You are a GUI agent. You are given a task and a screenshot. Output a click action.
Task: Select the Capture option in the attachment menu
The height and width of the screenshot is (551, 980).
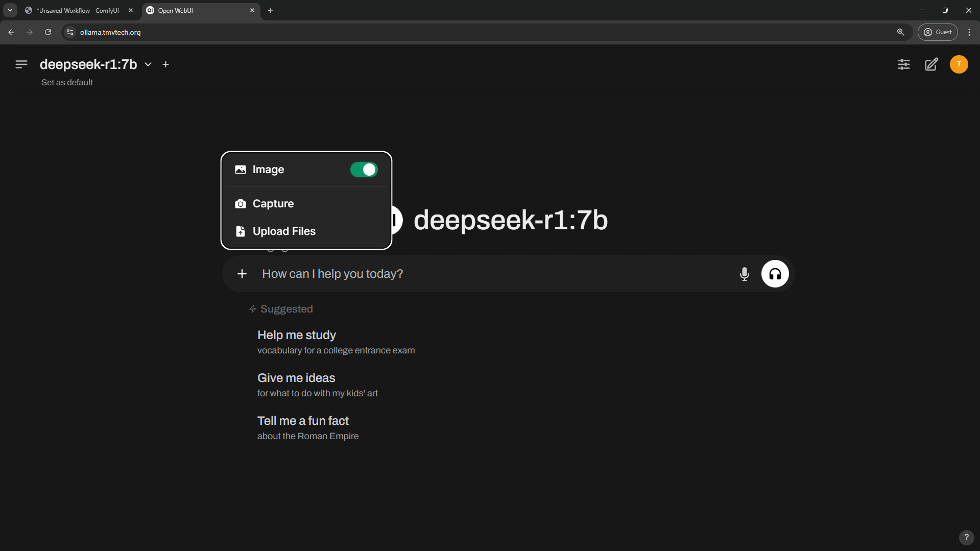(x=274, y=203)
